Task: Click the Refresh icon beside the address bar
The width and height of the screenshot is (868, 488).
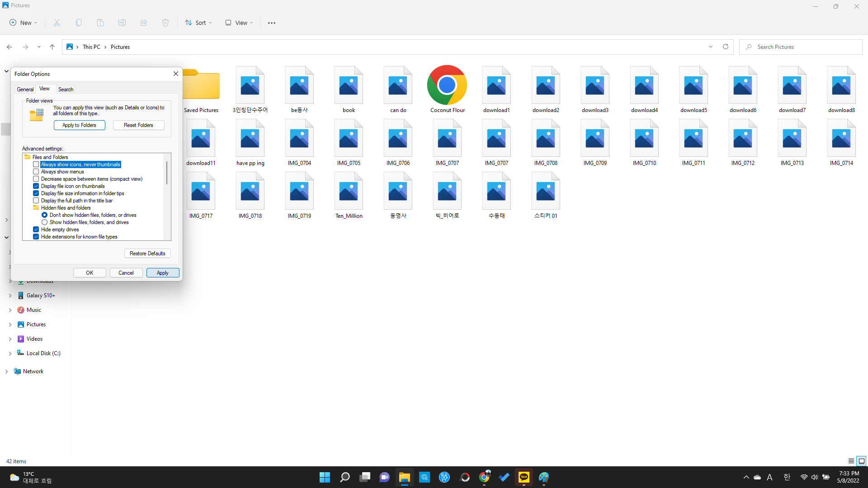Action: pyautogui.click(x=726, y=47)
